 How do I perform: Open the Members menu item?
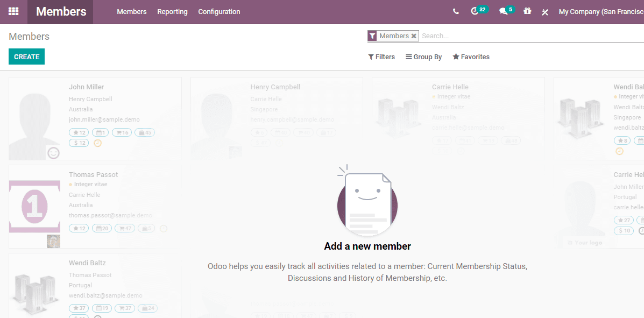pos(132,11)
